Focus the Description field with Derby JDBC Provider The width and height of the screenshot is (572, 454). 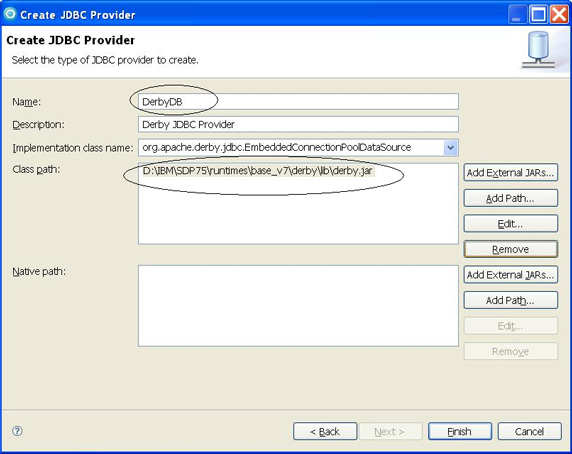(x=298, y=125)
